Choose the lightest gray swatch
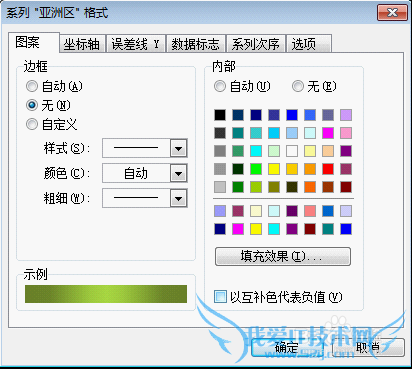This screenshot has height=369, width=412. 220,187
